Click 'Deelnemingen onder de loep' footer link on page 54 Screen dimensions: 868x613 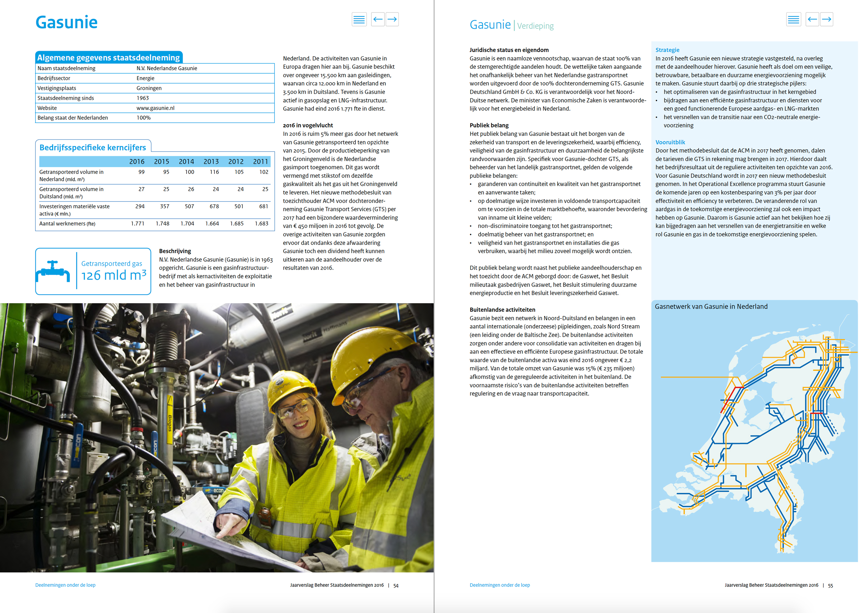click(65, 585)
